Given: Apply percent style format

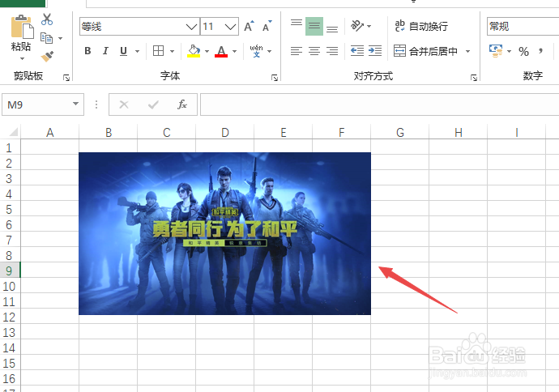Looking at the screenshot, I should tap(523, 52).
